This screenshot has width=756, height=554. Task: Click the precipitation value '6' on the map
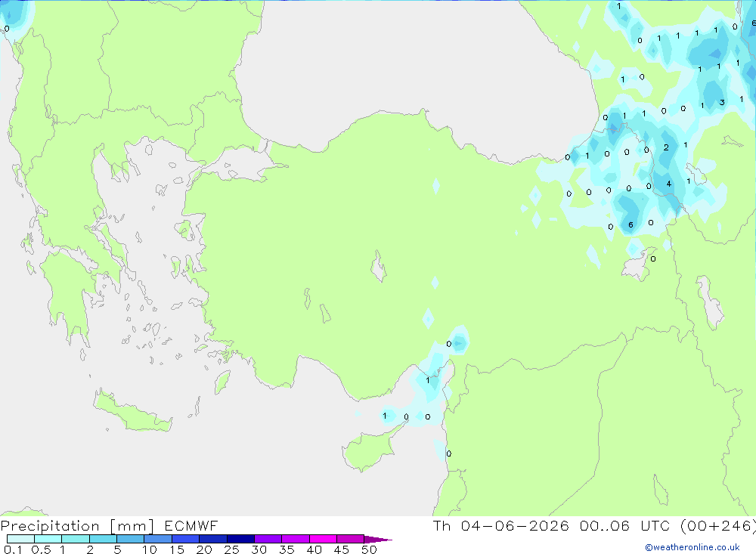coord(631,225)
